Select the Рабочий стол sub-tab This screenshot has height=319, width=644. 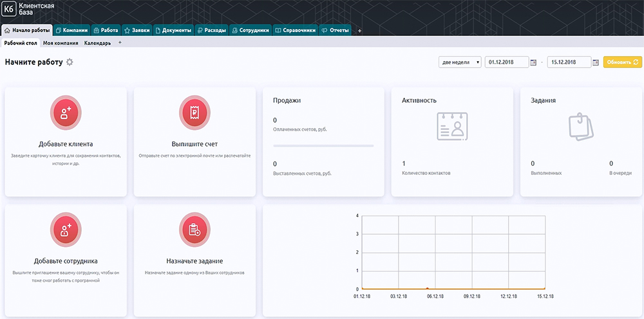21,42
